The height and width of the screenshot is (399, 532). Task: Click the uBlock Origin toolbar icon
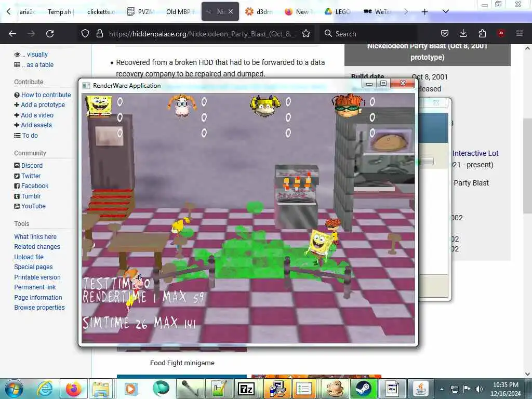[500, 33]
